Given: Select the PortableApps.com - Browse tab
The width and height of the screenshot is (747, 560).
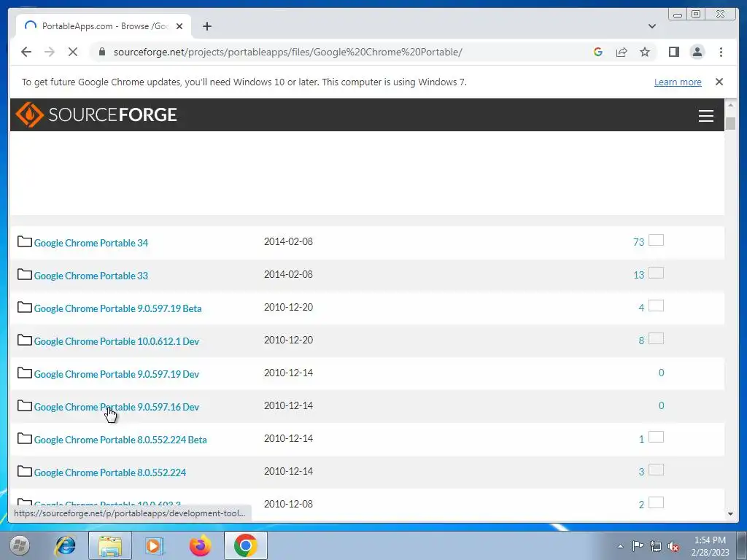Looking at the screenshot, I should pos(104,26).
